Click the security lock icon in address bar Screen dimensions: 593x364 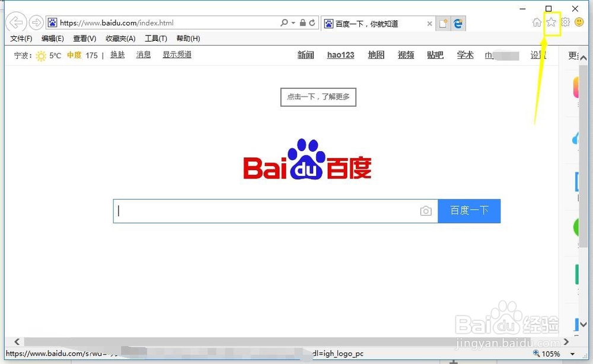tap(302, 23)
